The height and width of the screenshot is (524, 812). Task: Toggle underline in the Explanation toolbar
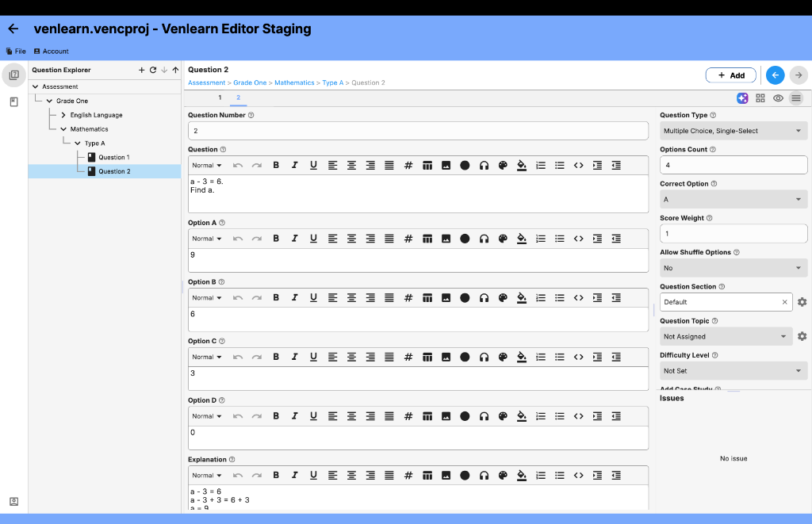(313, 475)
